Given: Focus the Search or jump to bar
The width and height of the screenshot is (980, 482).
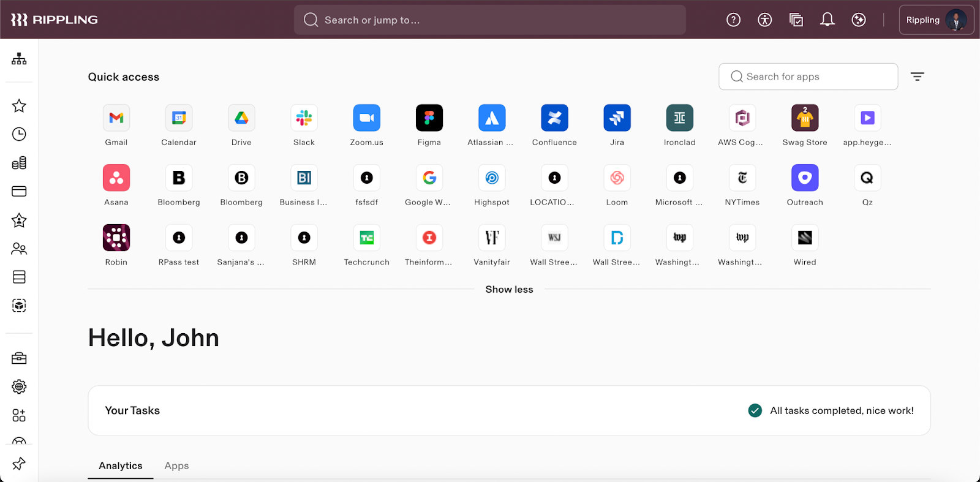Looking at the screenshot, I should pyautogui.click(x=490, y=20).
